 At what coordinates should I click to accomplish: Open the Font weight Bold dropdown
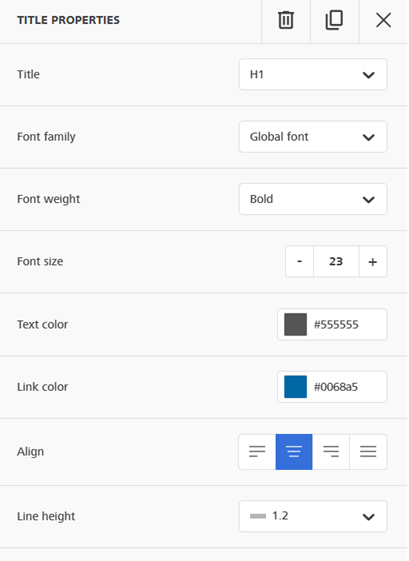pos(313,199)
